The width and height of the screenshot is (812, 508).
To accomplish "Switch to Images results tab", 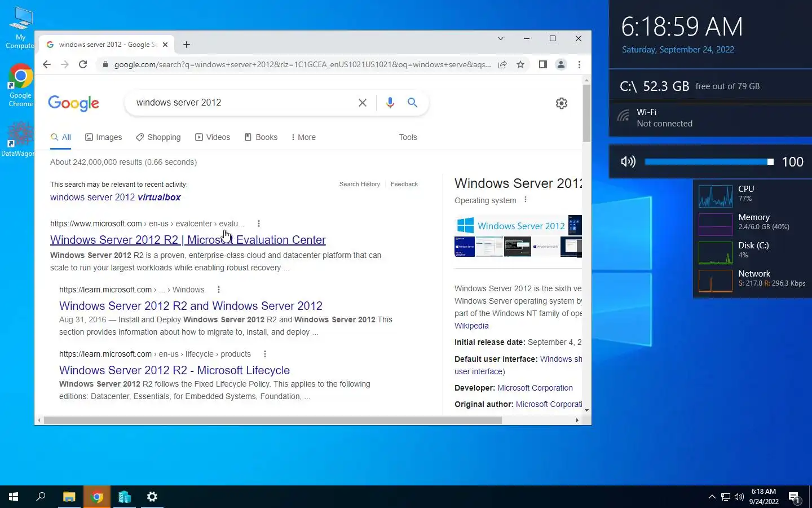I will pos(104,137).
